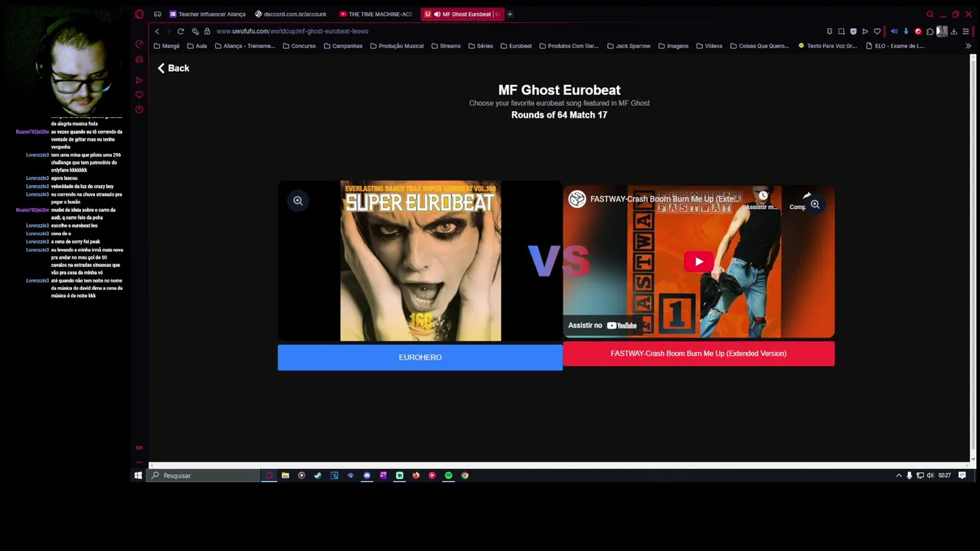
Task: Open File Explorer from the taskbar
Action: click(x=285, y=475)
